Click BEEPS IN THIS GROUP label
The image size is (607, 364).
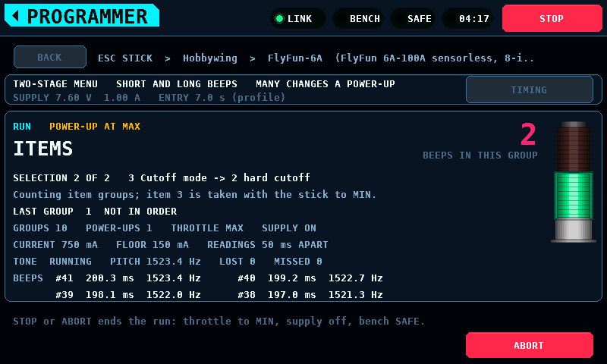[480, 155]
